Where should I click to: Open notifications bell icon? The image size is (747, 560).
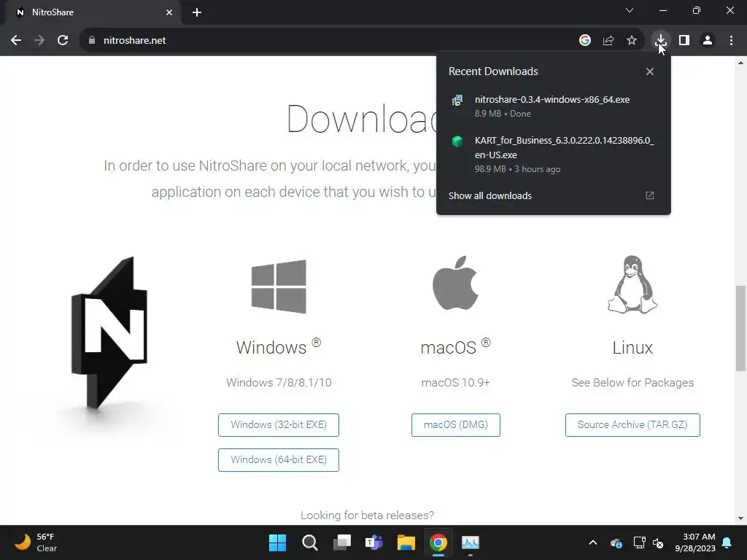pyautogui.click(x=727, y=542)
